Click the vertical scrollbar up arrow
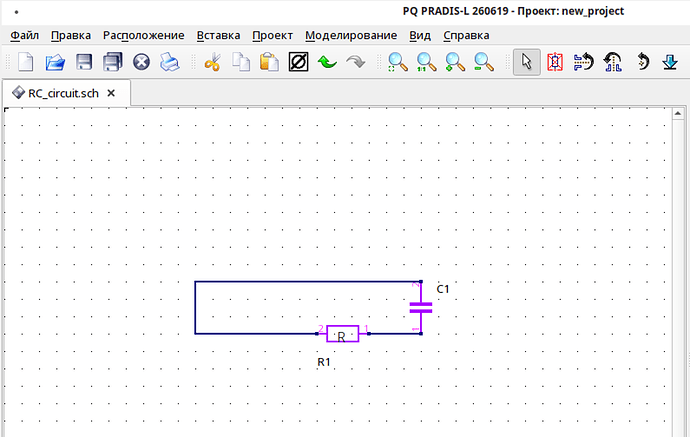Viewport: 690px width, 437px height. point(678,114)
